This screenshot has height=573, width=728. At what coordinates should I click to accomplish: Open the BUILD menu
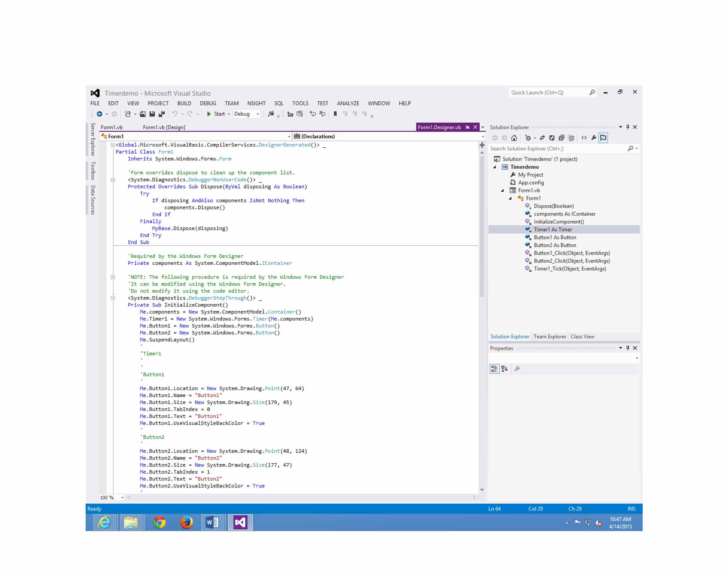pos(184,103)
